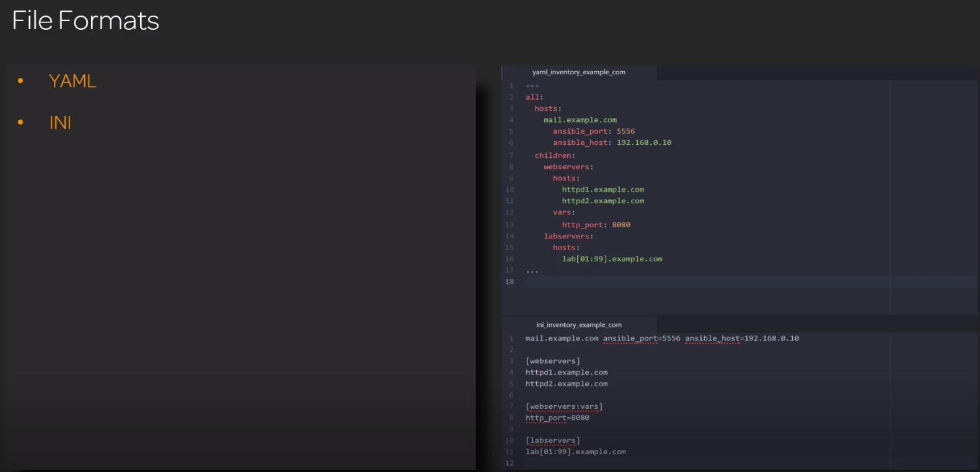Viewport: 980px width, 472px height.
Task: Click the mail.example.com line in the INI editor
Action: pyautogui.click(x=562, y=339)
